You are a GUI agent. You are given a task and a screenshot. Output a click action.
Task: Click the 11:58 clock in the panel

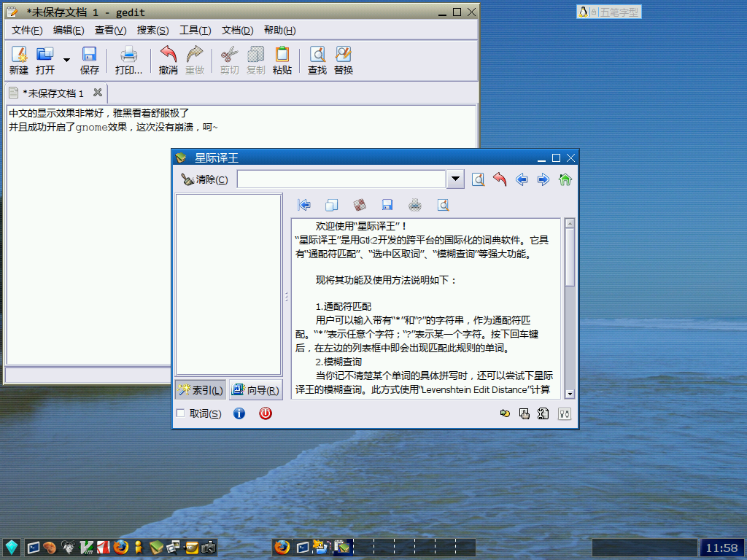[721, 548]
